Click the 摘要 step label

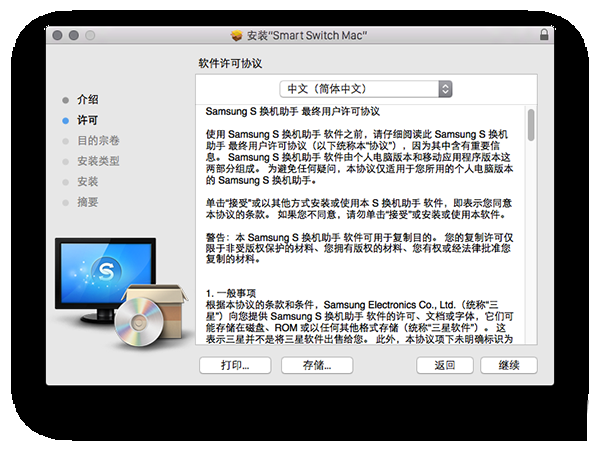pyautogui.click(x=88, y=202)
